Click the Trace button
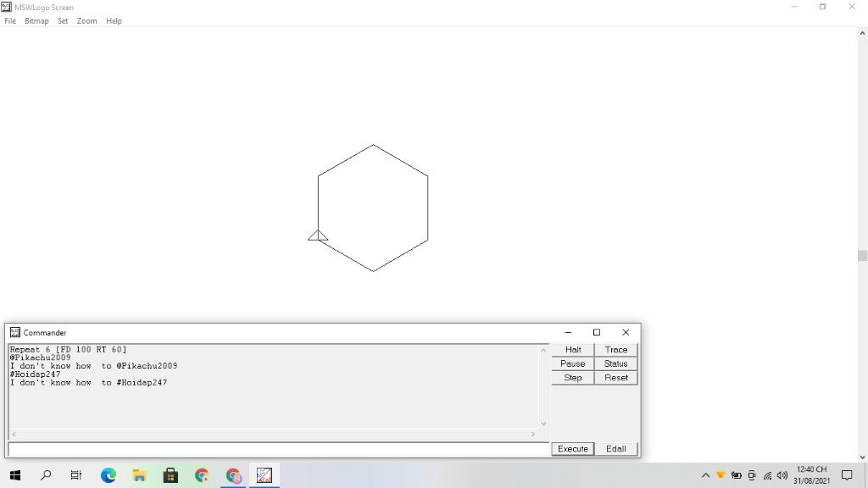This screenshot has width=868, height=488. (615, 350)
